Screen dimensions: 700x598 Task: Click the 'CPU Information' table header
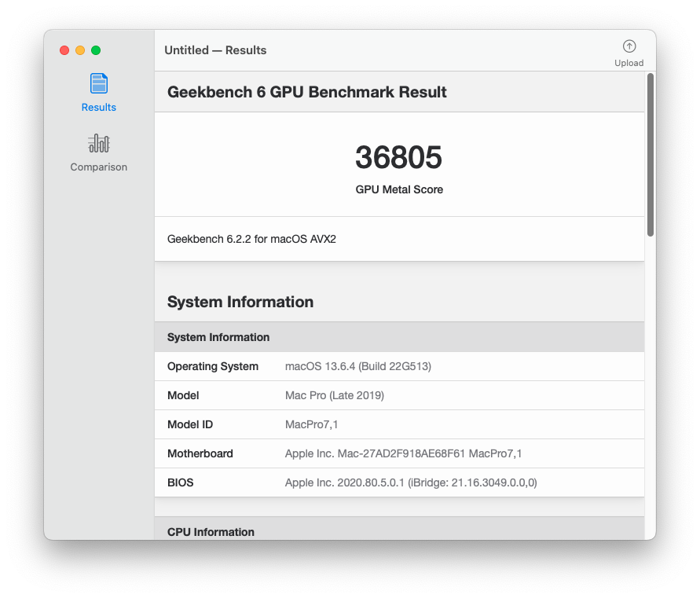click(x=399, y=529)
